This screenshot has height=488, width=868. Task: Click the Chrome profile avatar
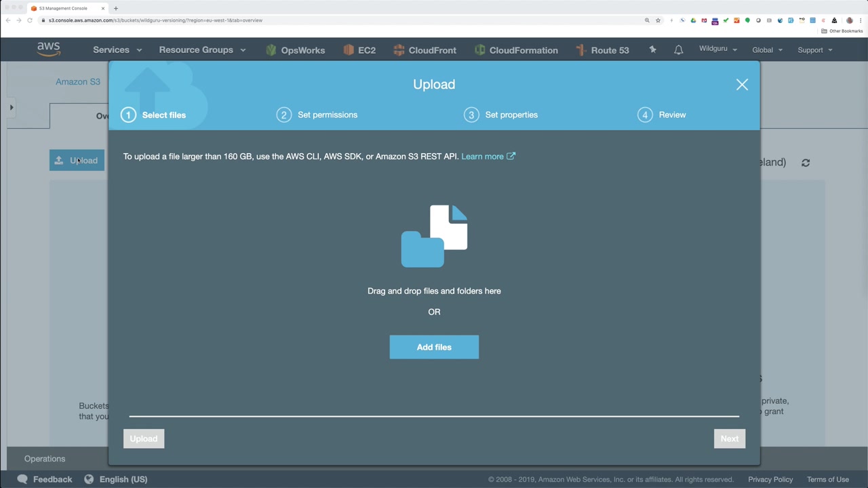(849, 20)
